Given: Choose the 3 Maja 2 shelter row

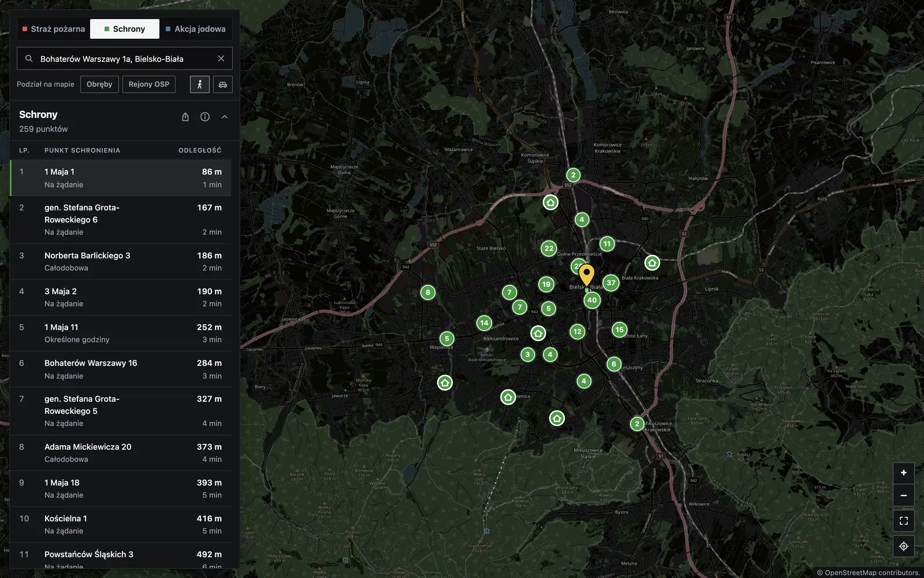Looking at the screenshot, I should click(121, 298).
